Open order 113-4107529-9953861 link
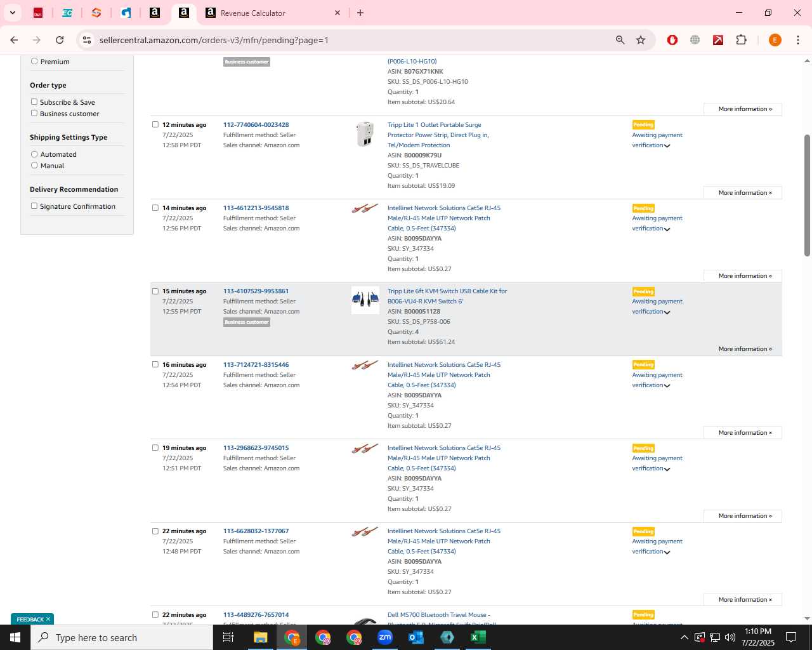Screen dimensions: 812x650 pos(256,291)
